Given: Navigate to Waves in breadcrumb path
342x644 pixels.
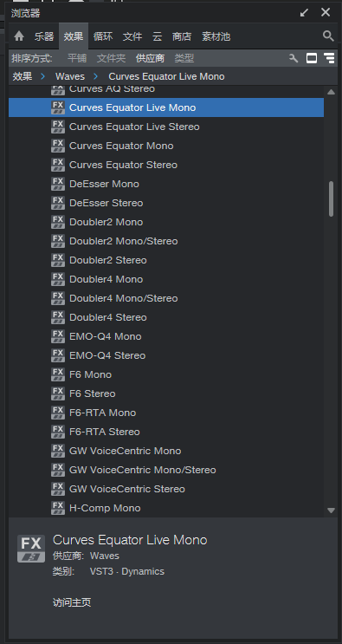Looking at the screenshot, I should pyautogui.click(x=70, y=76).
